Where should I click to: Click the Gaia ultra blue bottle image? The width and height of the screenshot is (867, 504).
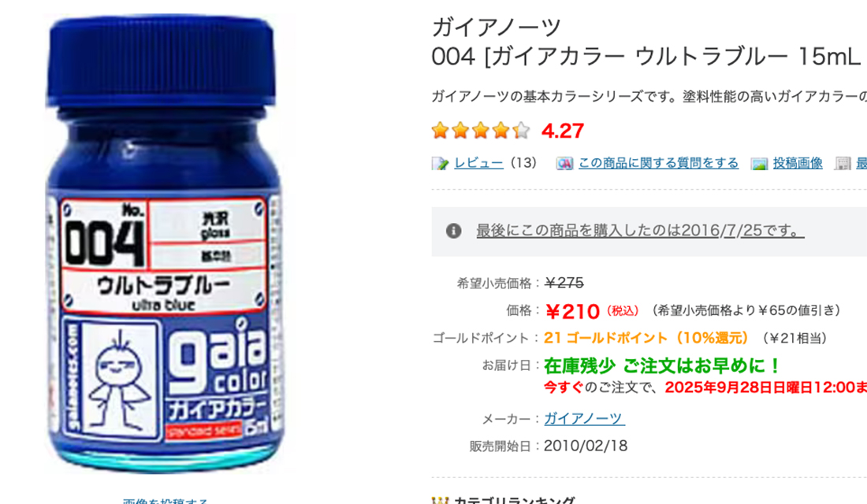[x=164, y=242]
